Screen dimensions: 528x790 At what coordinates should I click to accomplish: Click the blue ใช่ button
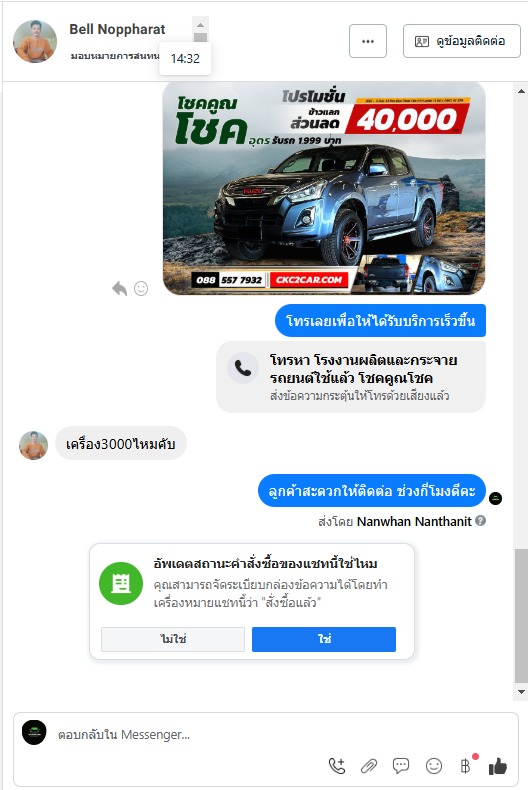pyautogui.click(x=324, y=639)
